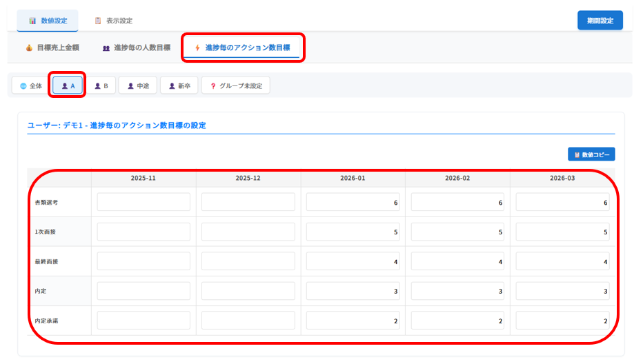Select the 内定承諾 field for 2026-03
Screen dimensions: 643x364
coord(562,321)
